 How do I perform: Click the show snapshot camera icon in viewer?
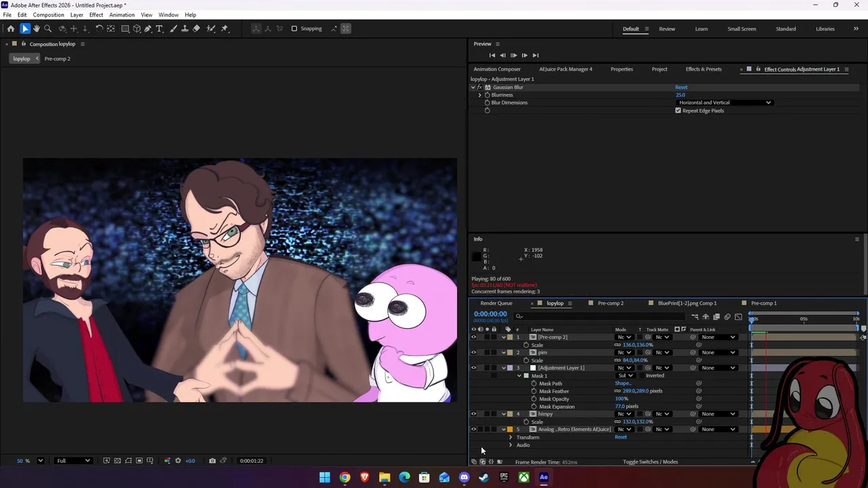coord(212,461)
